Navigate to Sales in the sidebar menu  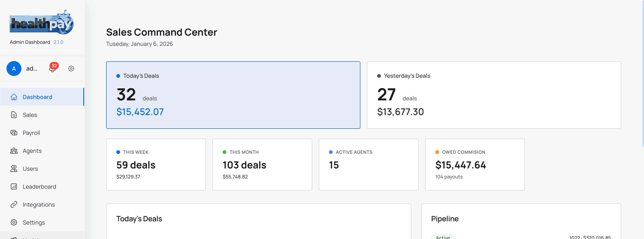pyautogui.click(x=30, y=115)
